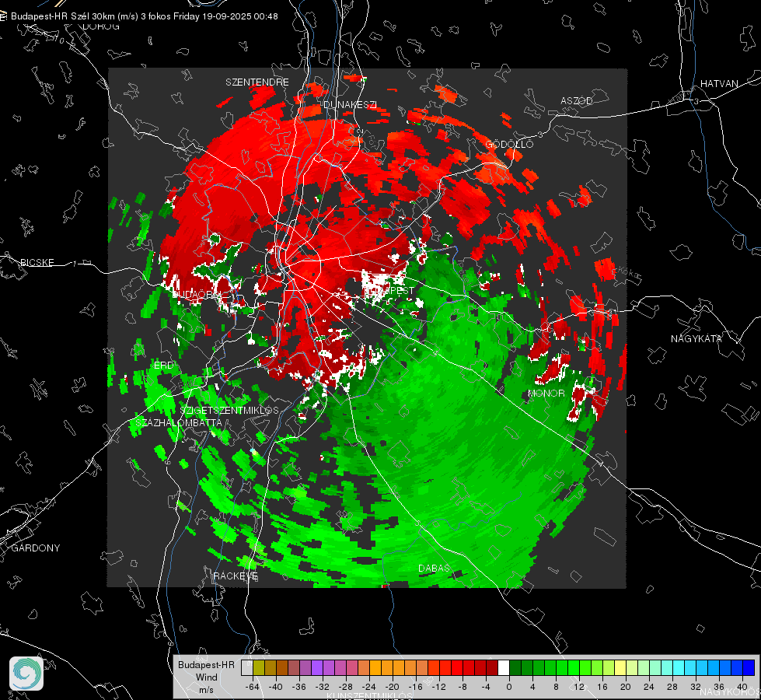Click the m/s unit label in legend
761x700 pixels.
(x=206, y=689)
